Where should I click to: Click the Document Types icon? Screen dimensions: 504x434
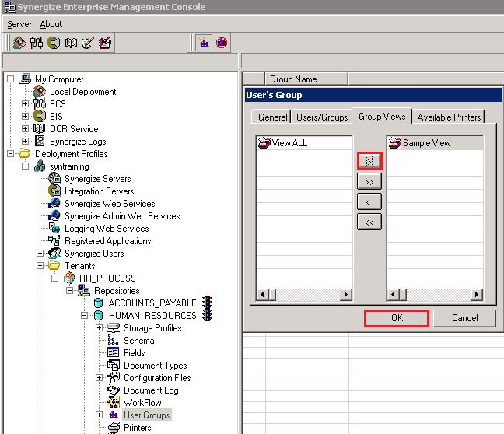(x=113, y=366)
